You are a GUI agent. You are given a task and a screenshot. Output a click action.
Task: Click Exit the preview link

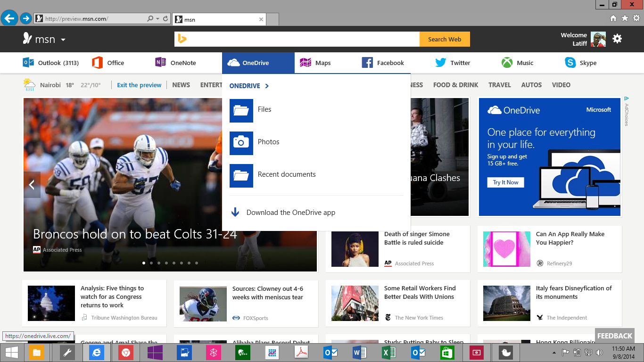(x=139, y=85)
